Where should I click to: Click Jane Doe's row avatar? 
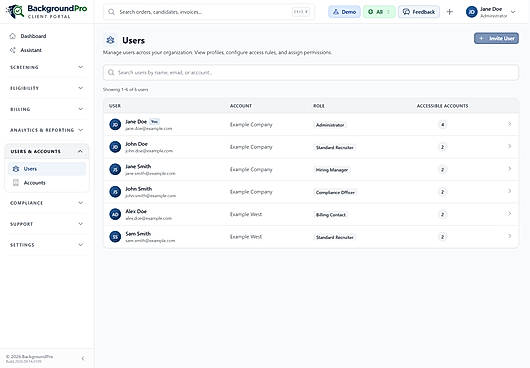pyautogui.click(x=115, y=124)
